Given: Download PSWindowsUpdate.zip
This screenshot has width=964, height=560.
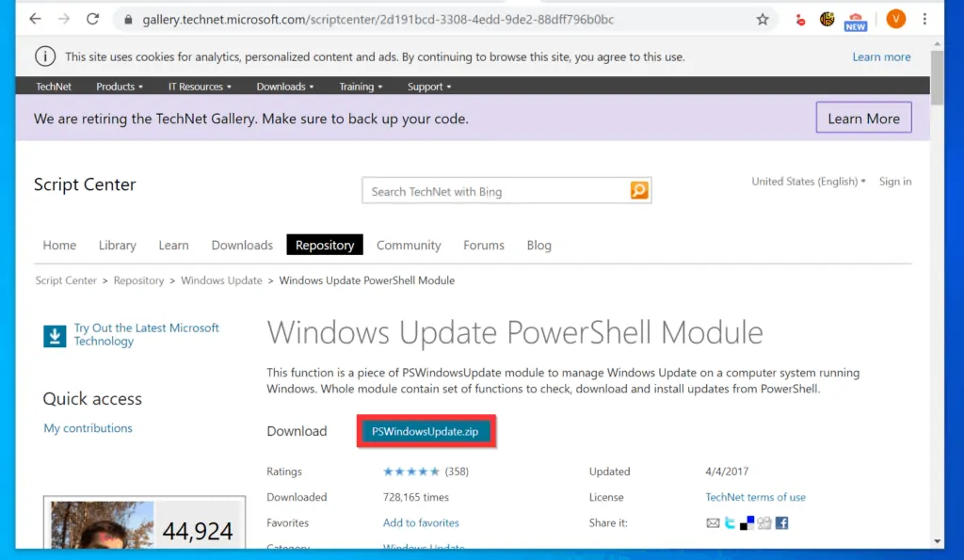Looking at the screenshot, I should tap(426, 431).
